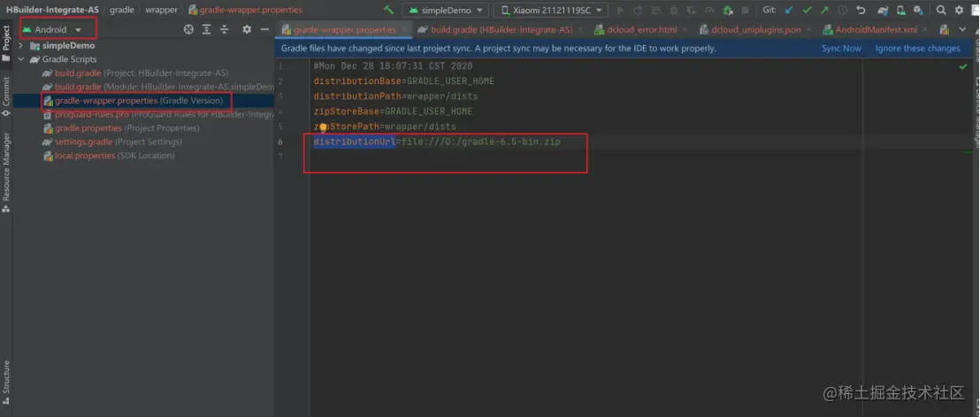Click the Git Show History clock icon

coord(843,10)
